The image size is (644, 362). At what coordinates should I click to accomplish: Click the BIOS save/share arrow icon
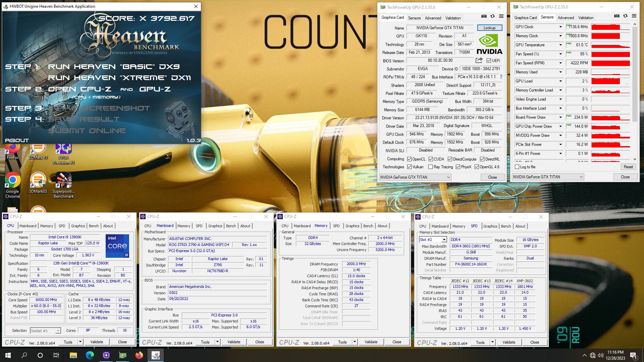[x=479, y=60]
